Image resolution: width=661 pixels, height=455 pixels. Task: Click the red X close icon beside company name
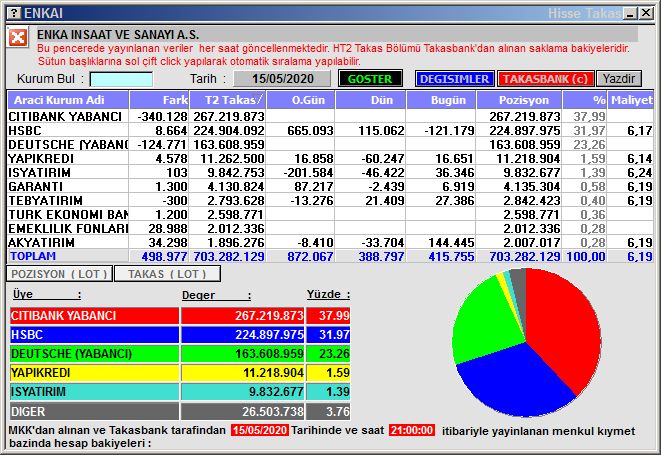pos(18,38)
